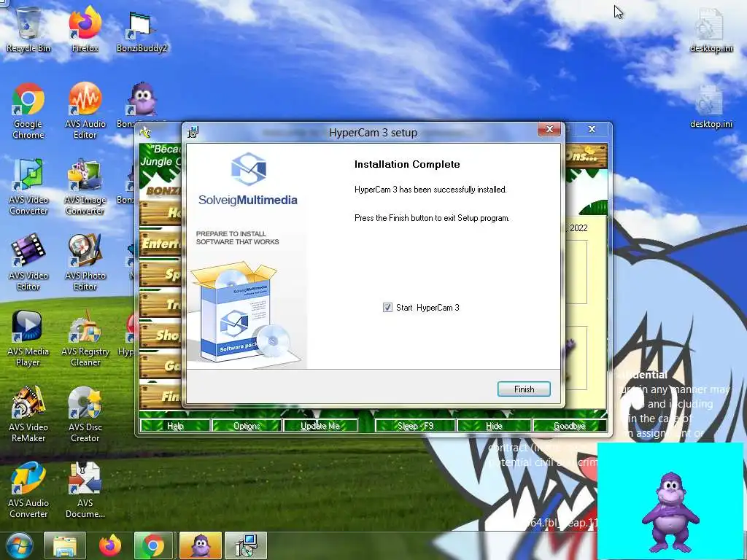Click Sleep - F9 in BonziBuddy window

tap(415, 426)
